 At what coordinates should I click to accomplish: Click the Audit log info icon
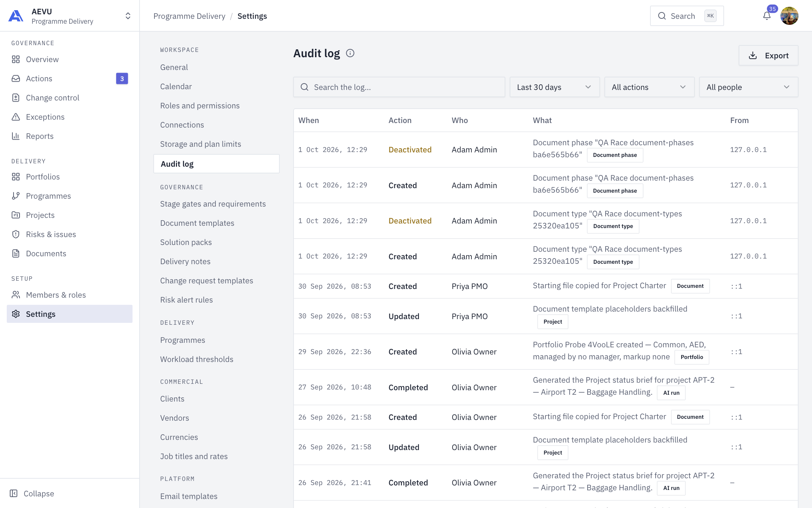(350, 53)
